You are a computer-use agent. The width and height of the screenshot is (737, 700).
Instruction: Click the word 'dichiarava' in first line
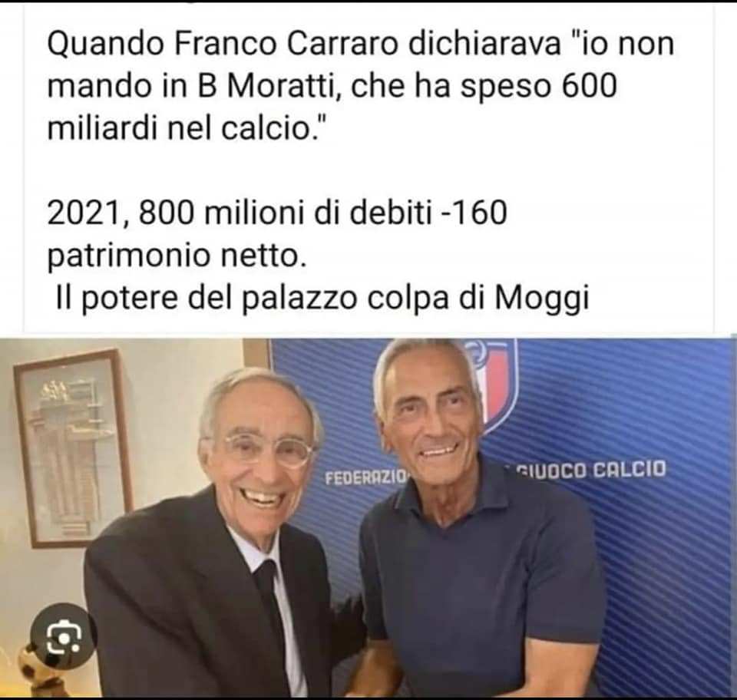(x=484, y=45)
